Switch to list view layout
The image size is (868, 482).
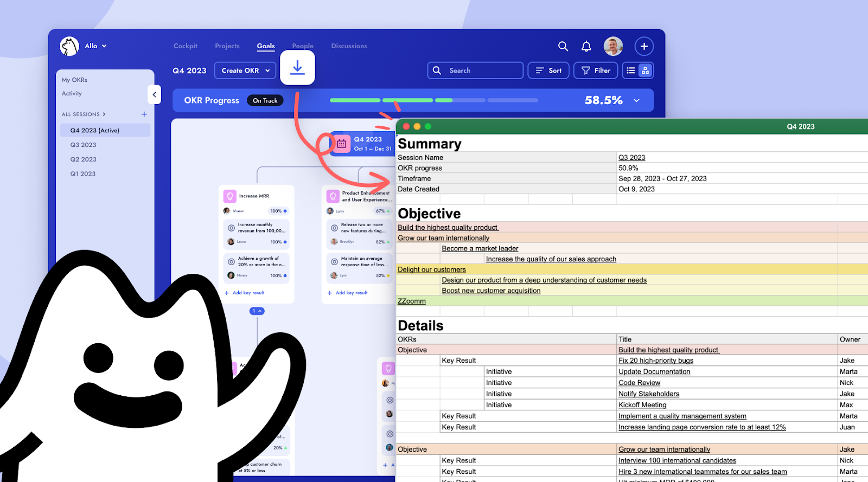tap(631, 70)
